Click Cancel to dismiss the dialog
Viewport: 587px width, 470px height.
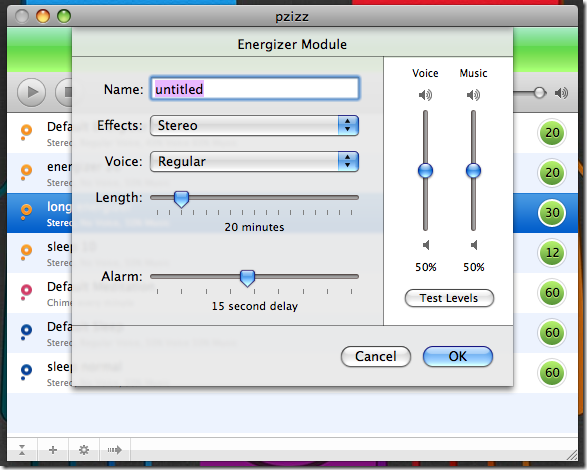(376, 357)
